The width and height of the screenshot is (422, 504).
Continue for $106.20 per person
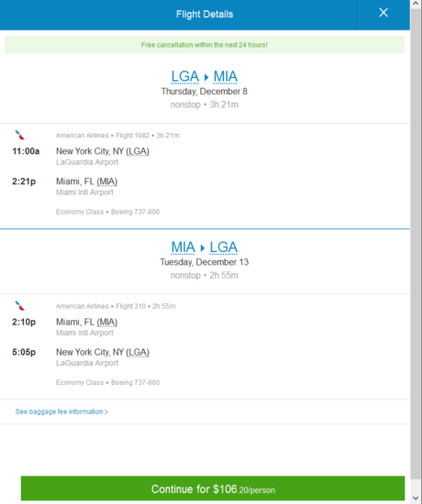point(213,488)
